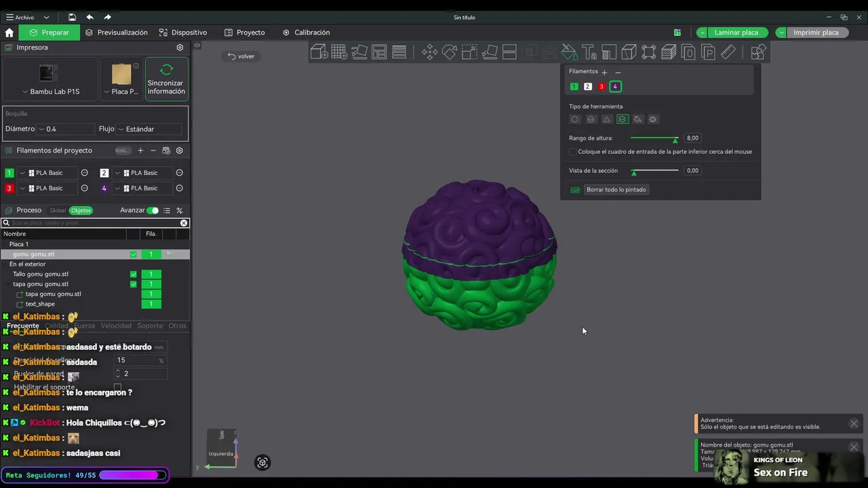Click the Home icon
This screenshot has width=868, height=488.
point(9,33)
